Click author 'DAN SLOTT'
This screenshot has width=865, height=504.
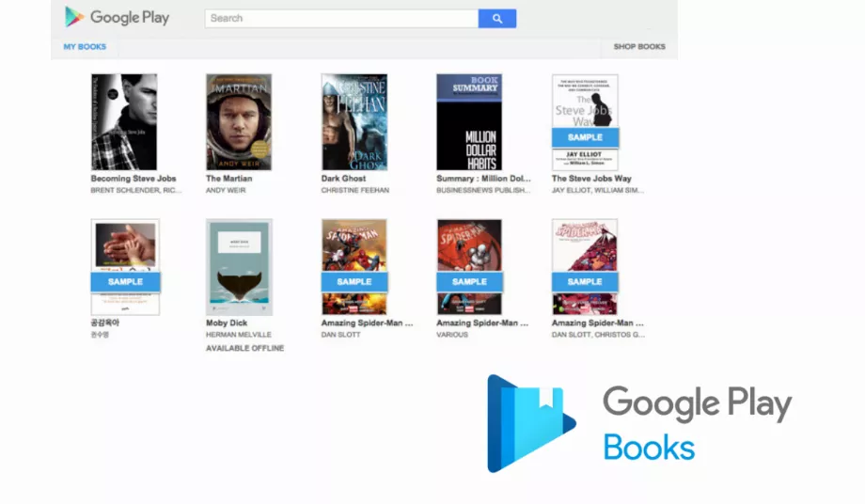click(x=341, y=335)
